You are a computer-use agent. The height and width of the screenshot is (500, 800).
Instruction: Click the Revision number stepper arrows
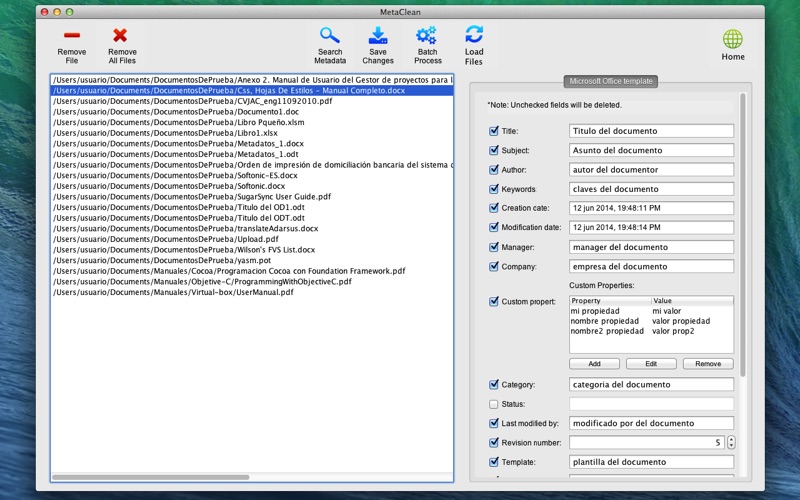click(731, 442)
